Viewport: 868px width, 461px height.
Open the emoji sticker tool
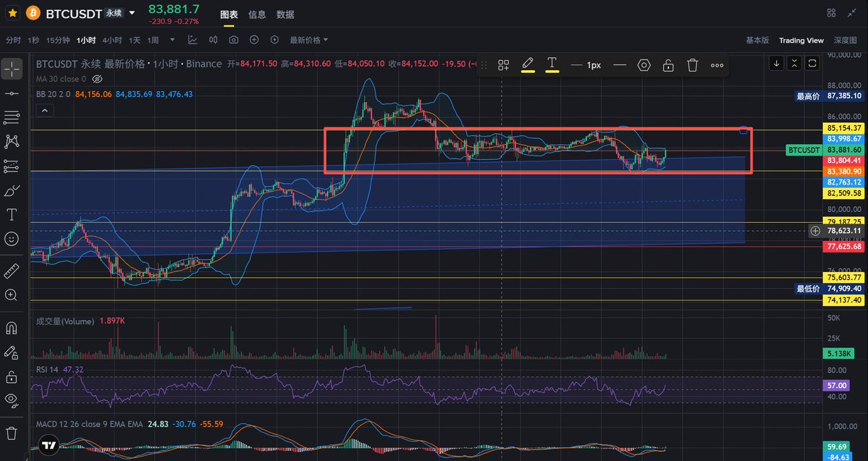pos(12,239)
